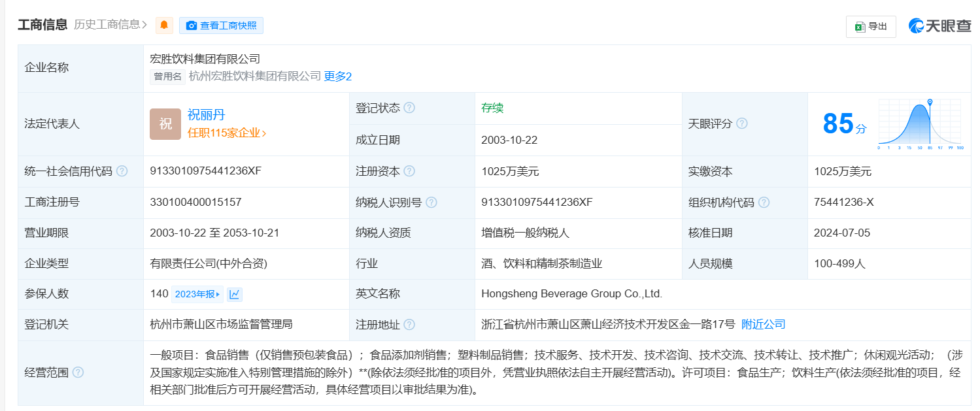Image resolution: width=980 pixels, height=411 pixels.
Task: Expand 任职115家企业 list
Action: [x=227, y=133]
